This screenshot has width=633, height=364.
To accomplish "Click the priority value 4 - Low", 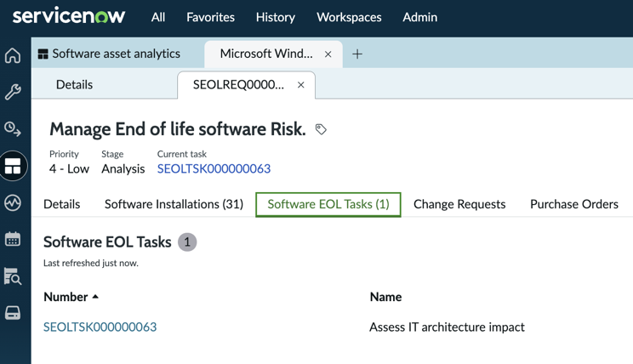I will pyautogui.click(x=69, y=168).
